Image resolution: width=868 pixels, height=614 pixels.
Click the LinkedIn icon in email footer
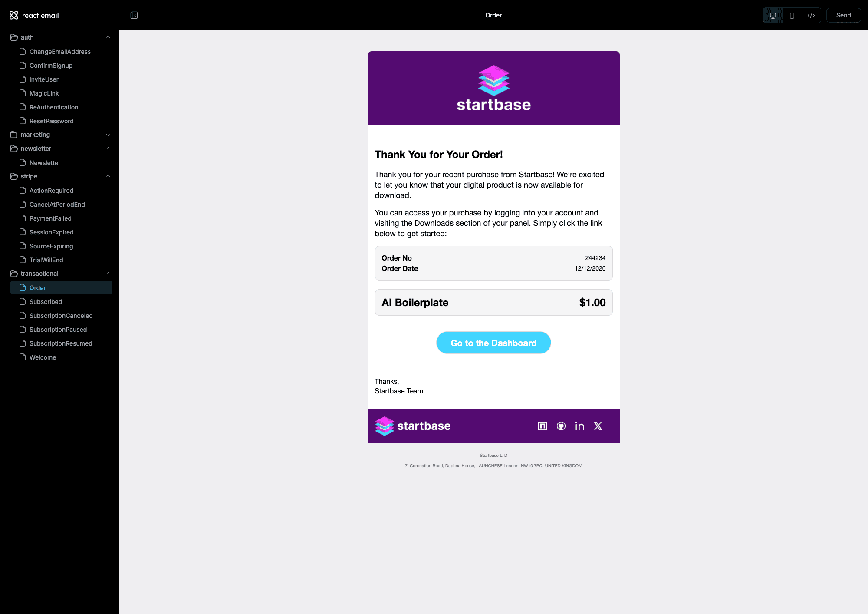click(x=579, y=426)
